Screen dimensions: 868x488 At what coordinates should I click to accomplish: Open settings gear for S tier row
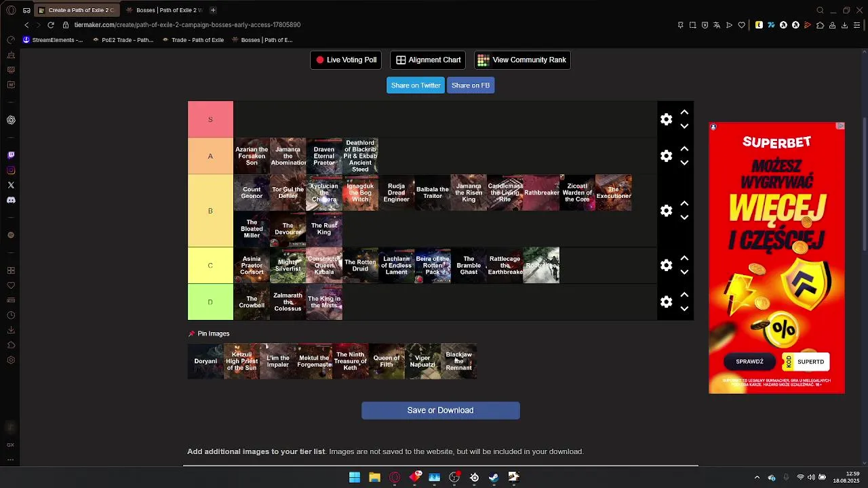(x=666, y=119)
